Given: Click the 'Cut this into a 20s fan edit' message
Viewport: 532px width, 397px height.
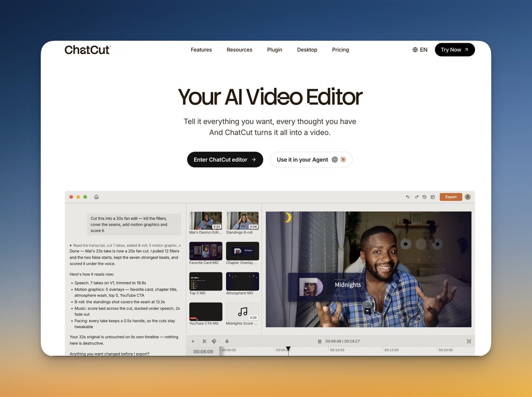Looking at the screenshot, I should [x=134, y=225].
